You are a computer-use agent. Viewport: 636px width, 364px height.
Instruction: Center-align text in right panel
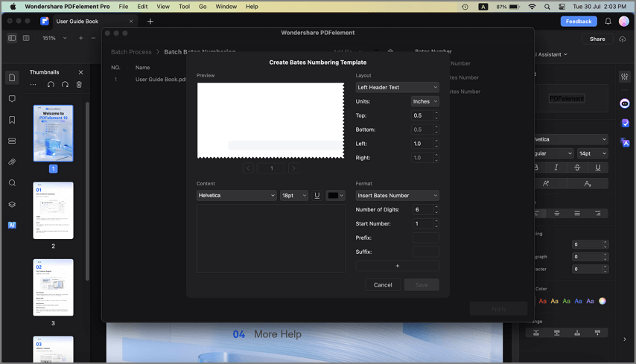coord(557,213)
